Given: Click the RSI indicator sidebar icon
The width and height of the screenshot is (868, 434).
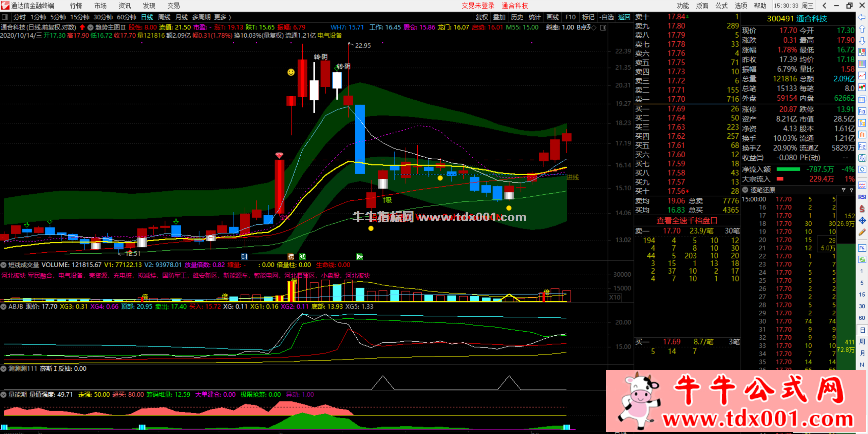Looking at the screenshot, I should [x=862, y=197].
